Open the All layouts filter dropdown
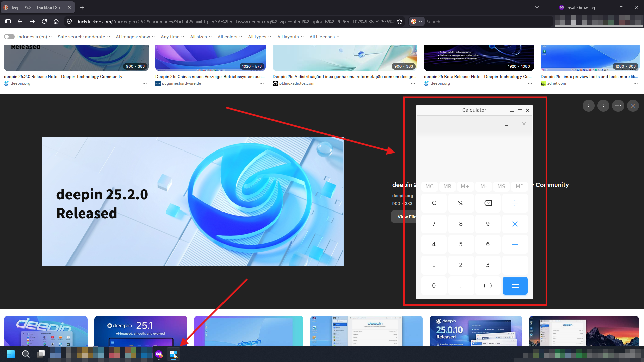The width and height of the screenshot is (644, 362). pos(290,37)
